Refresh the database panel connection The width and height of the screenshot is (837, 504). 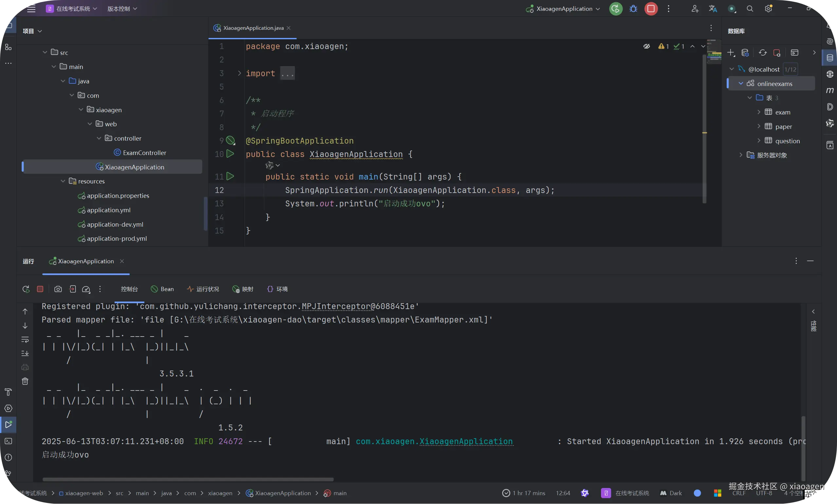(x=763, y=53)
